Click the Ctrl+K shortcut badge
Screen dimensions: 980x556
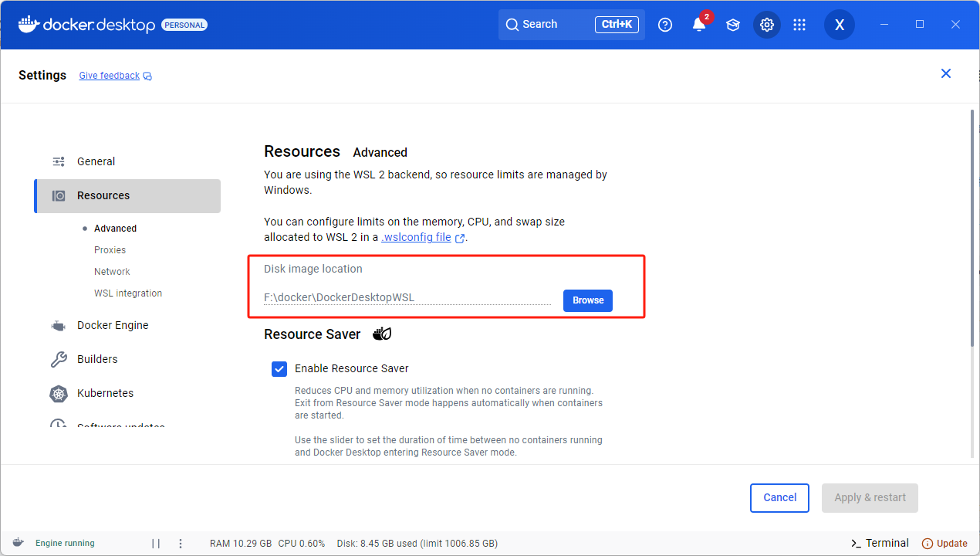click(x=617, y=25)
